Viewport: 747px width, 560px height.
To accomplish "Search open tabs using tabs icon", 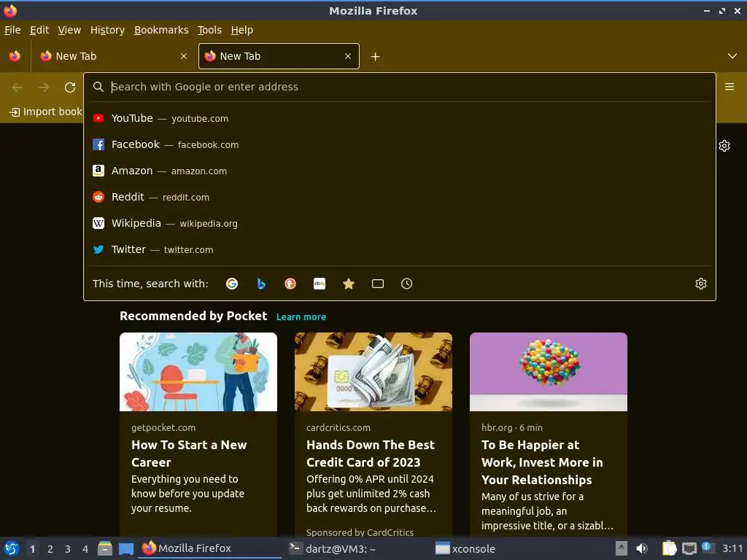I will (x=378, y=284).
